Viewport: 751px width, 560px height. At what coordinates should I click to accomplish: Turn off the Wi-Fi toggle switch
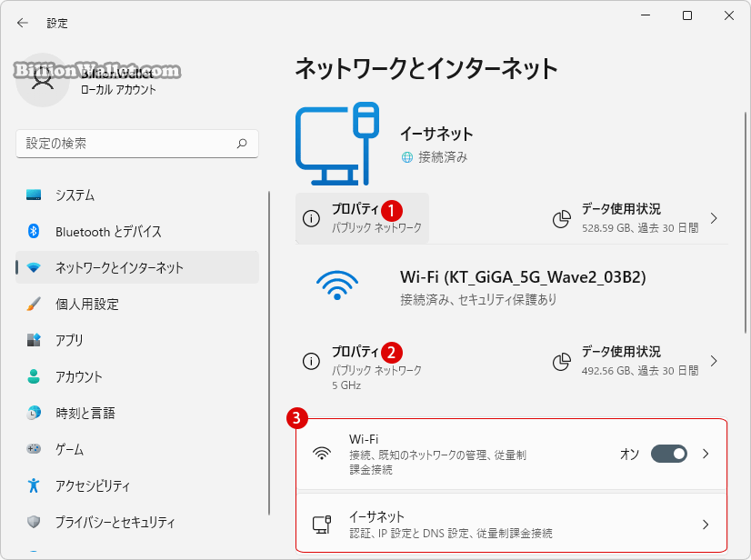click(668, 454)
